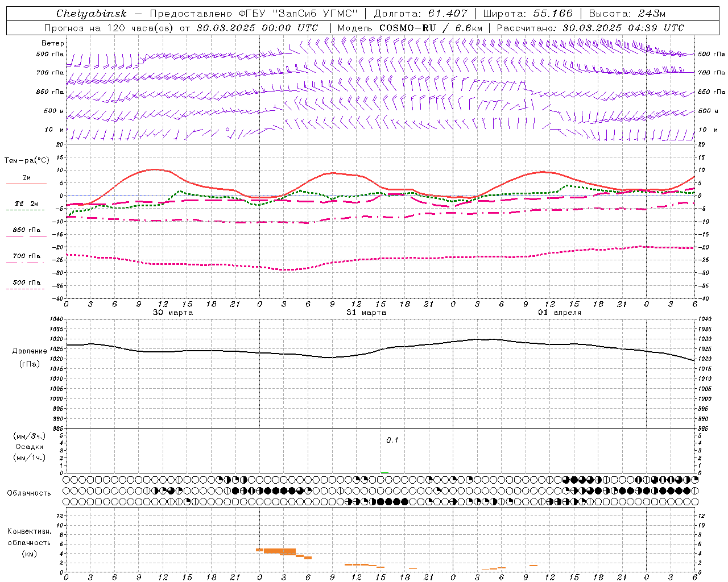The height and width of the screenshot is (582, 728).
Task: Click the 500 м wind level label on left
Action: [54, 111]
